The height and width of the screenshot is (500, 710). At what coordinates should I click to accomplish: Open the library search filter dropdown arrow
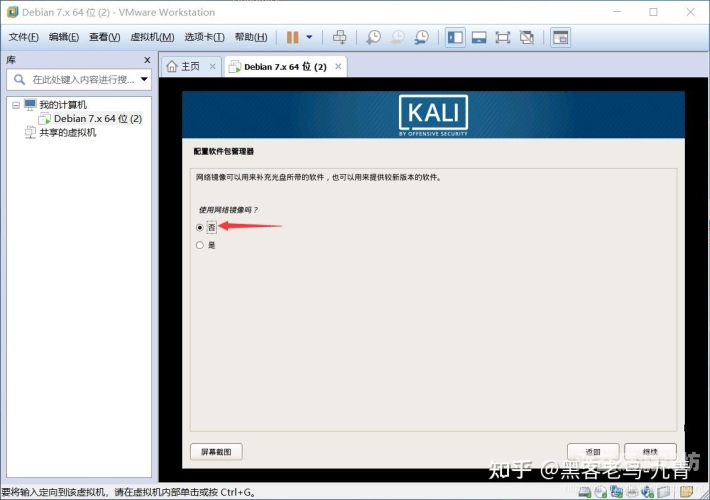pos(144,79)
